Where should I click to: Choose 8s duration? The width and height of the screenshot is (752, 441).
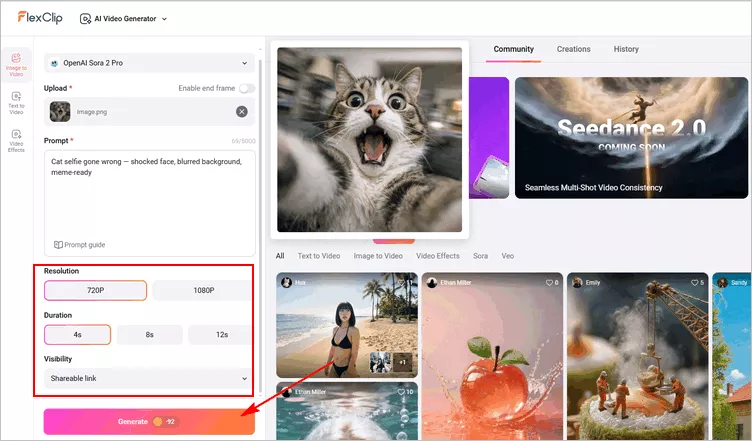click(x=150, y=335)
